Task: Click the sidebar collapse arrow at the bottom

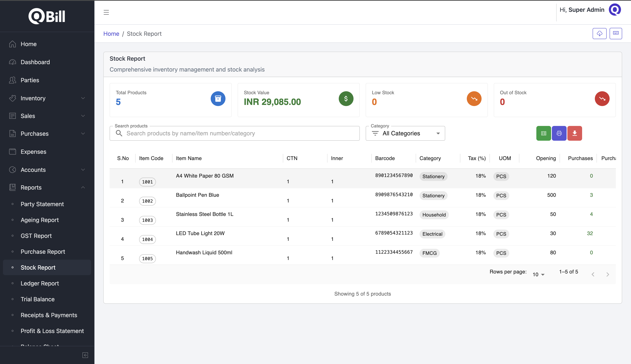Action: pos(85,355)
